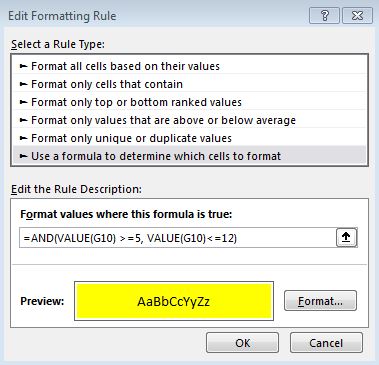Click the arrow bullet beside 'Format all cells'
This screenshot has width=379, height=365.
point(23,66)
